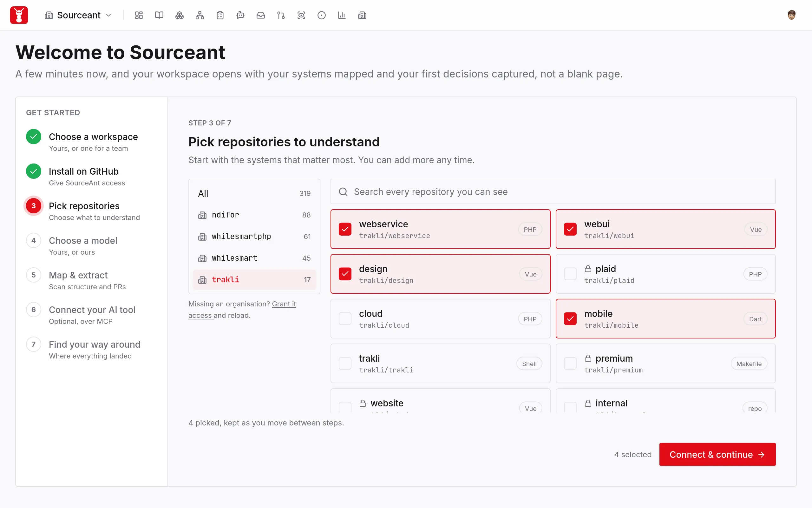
Task: Click the Shell tag on trakli
Action: coord(529,364)
